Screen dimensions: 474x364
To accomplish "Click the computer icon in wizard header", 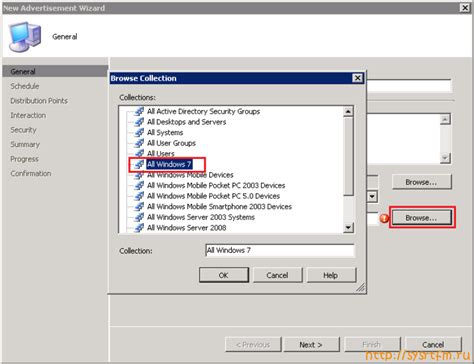I will pos(25,37).
